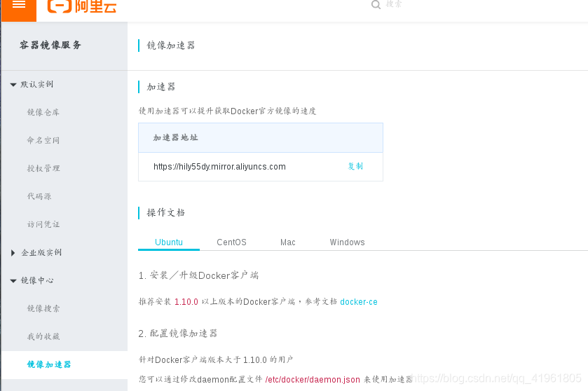This screenshot has height=391, width=588.
Task: Click the 镜像加速器 page title
Action: [x=170, y=46]
